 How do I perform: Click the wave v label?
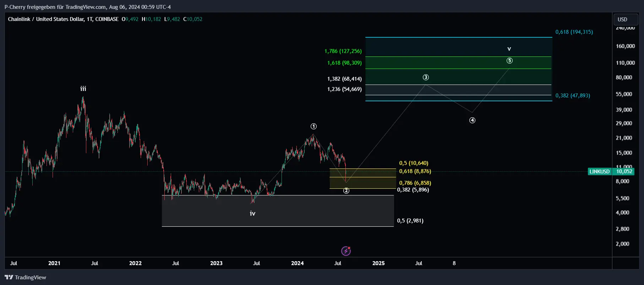coord(509,49)
